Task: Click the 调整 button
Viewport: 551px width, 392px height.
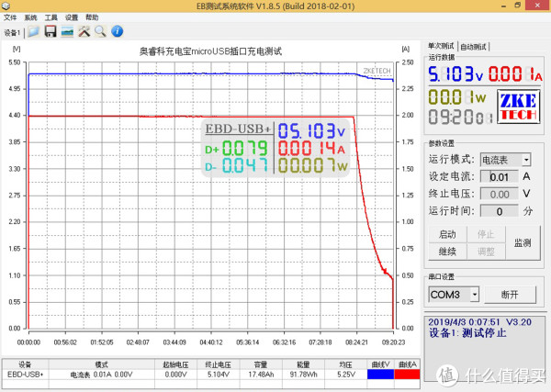Action: (486, 252)
